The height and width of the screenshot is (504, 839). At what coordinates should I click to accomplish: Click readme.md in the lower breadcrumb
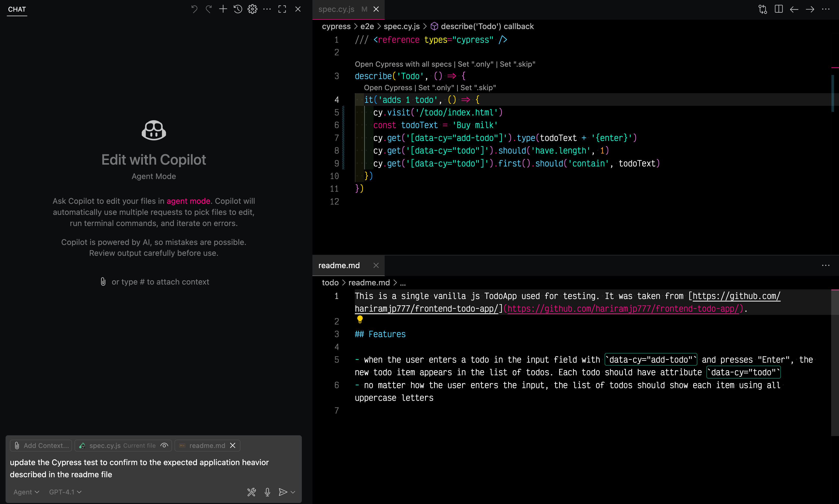[x=369, y=283]
